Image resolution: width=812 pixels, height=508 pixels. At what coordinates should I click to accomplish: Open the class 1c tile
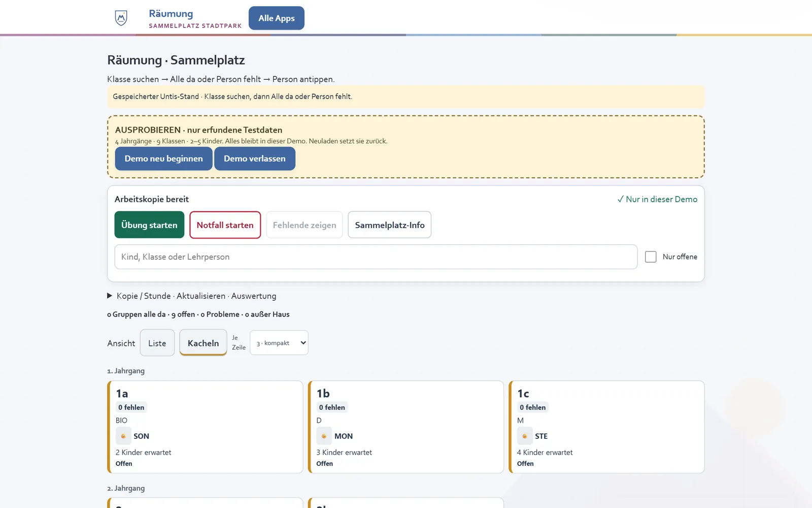606,427
